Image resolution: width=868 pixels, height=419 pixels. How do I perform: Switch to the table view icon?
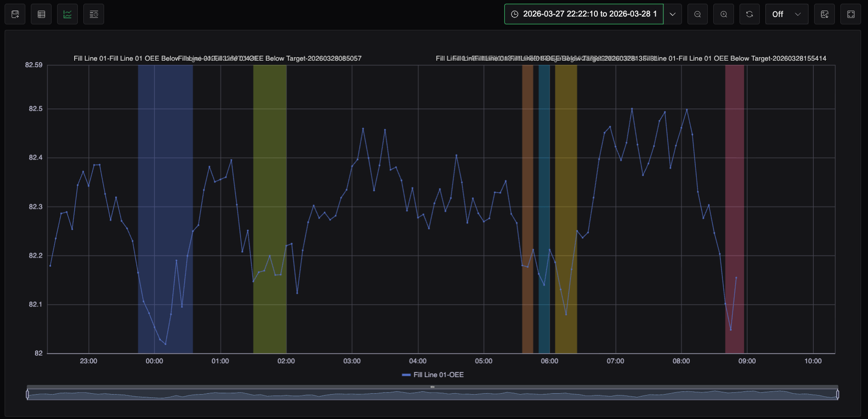tap(41, 14)
